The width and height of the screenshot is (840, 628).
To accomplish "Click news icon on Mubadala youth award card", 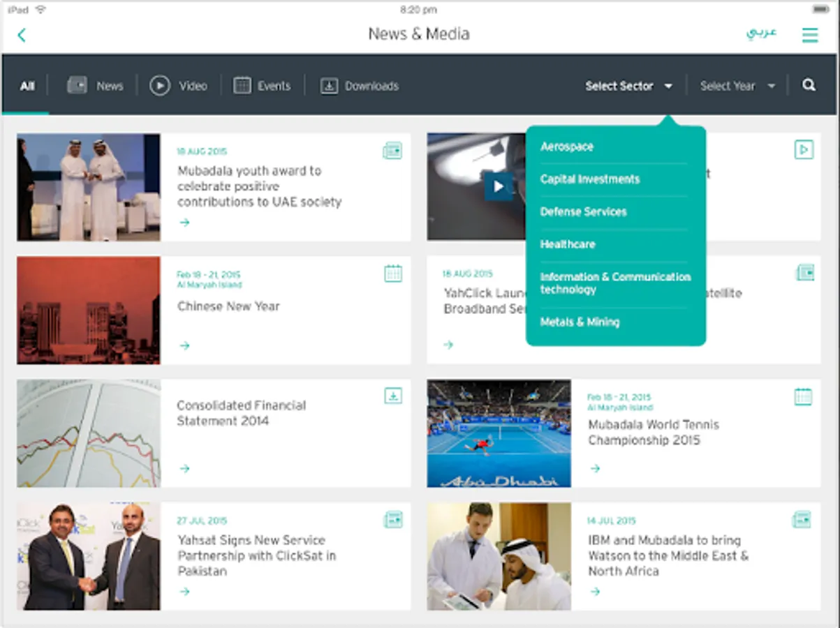I will coord(392,150).
